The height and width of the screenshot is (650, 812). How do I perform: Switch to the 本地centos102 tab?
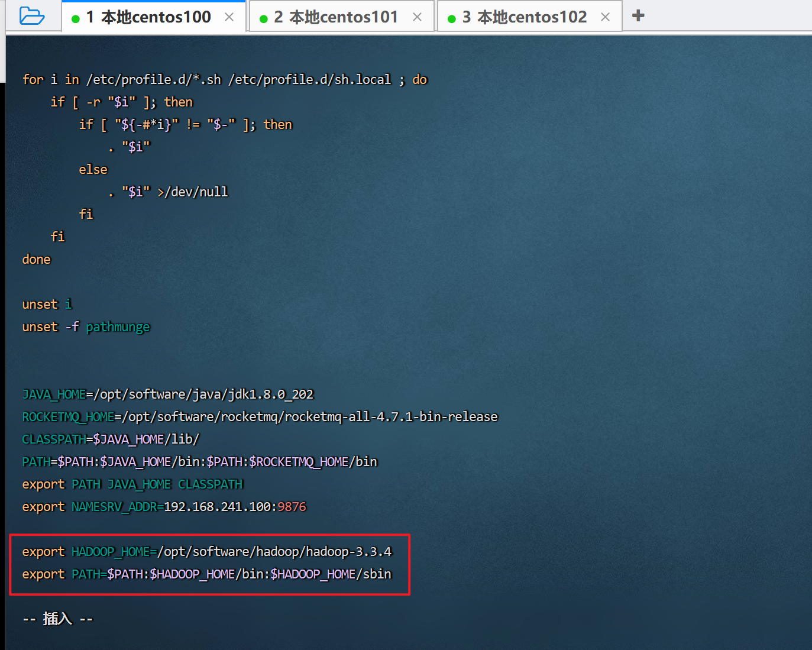529,17
